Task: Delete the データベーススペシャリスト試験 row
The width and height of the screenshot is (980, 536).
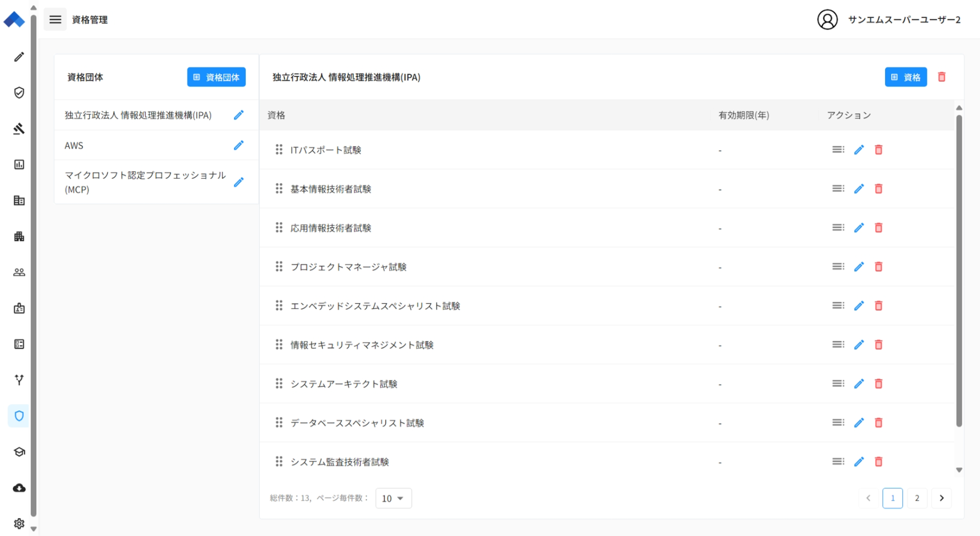Action: coord(878,423)
